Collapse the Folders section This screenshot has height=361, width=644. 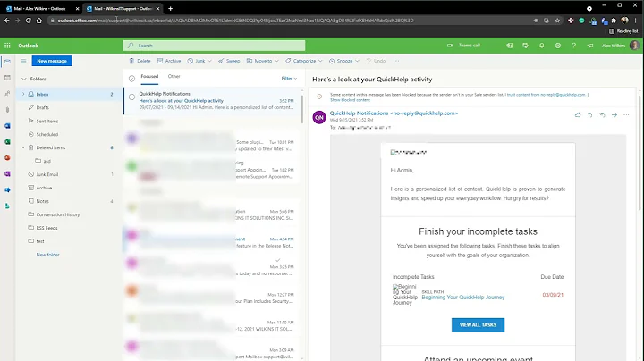(24, 79)
